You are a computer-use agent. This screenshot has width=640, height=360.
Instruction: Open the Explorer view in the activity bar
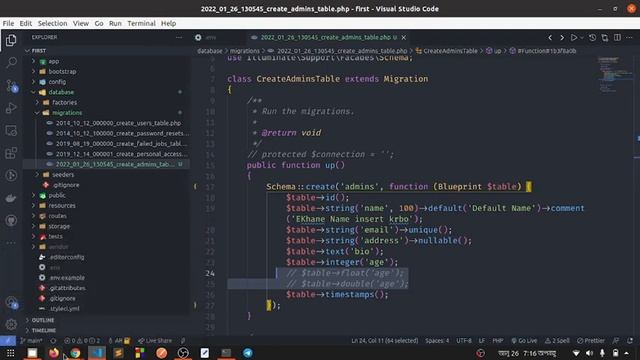coord(11,40)
